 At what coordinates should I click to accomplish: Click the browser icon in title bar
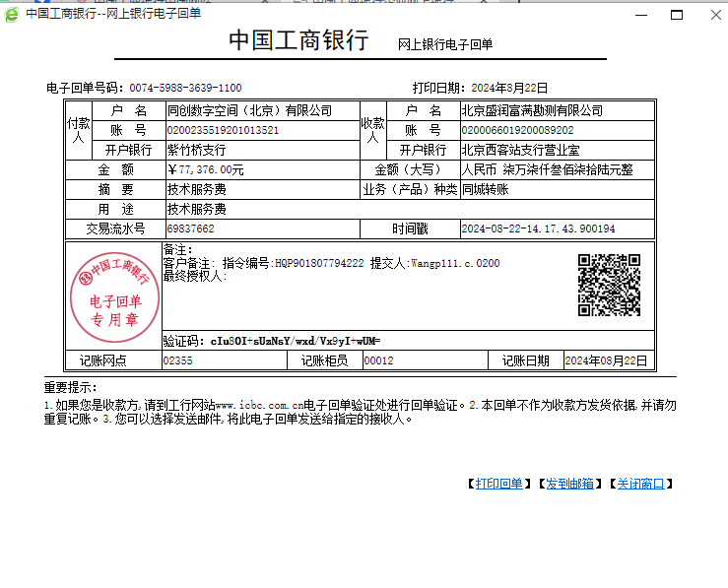click(12, 15)
